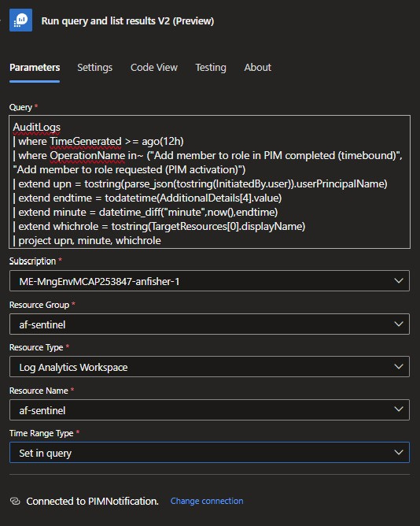
Task: Click the Resource Type field label
Action: point(36,347)
